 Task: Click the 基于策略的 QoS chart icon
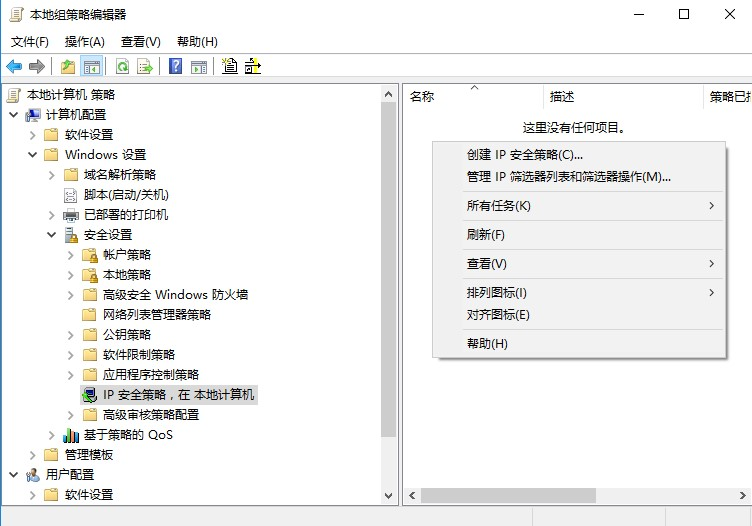71,435
